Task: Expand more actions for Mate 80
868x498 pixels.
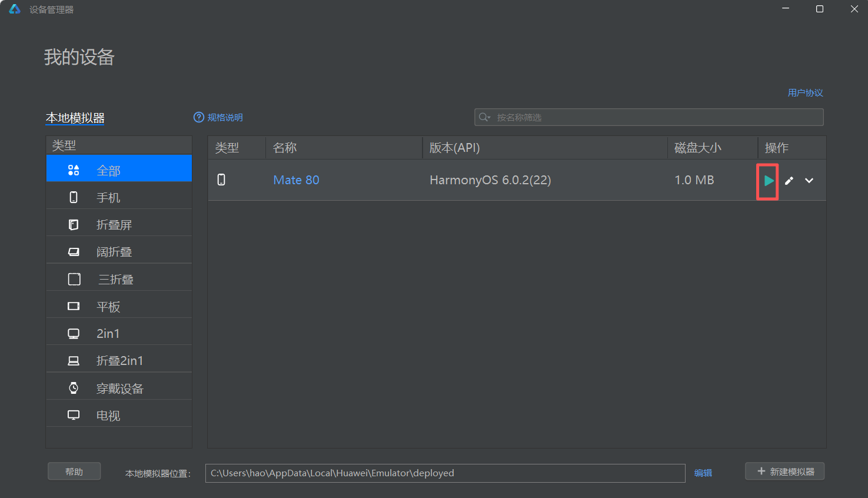Action: tap(809, 181)
